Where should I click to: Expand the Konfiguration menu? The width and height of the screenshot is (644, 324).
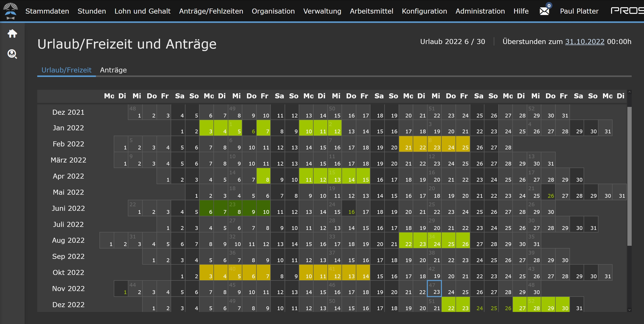click(424, 11)
